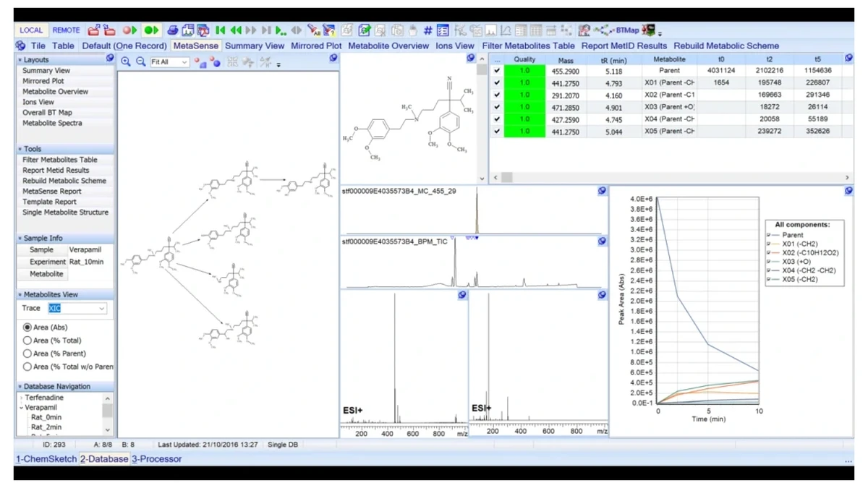Uncheck the checkbox for mass 291.2070 row
This screenshot has width=868, height=488.
pyautogui.click(x=497, y=95)
